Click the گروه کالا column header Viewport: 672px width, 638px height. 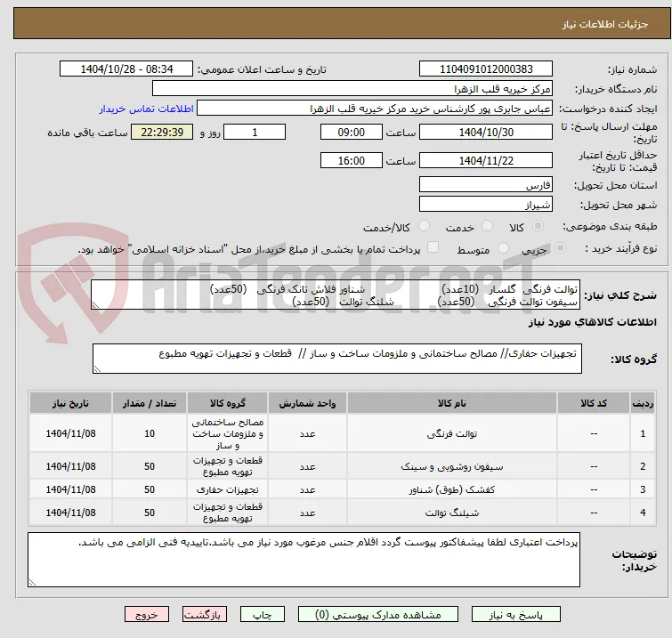(x=227, y=403)
